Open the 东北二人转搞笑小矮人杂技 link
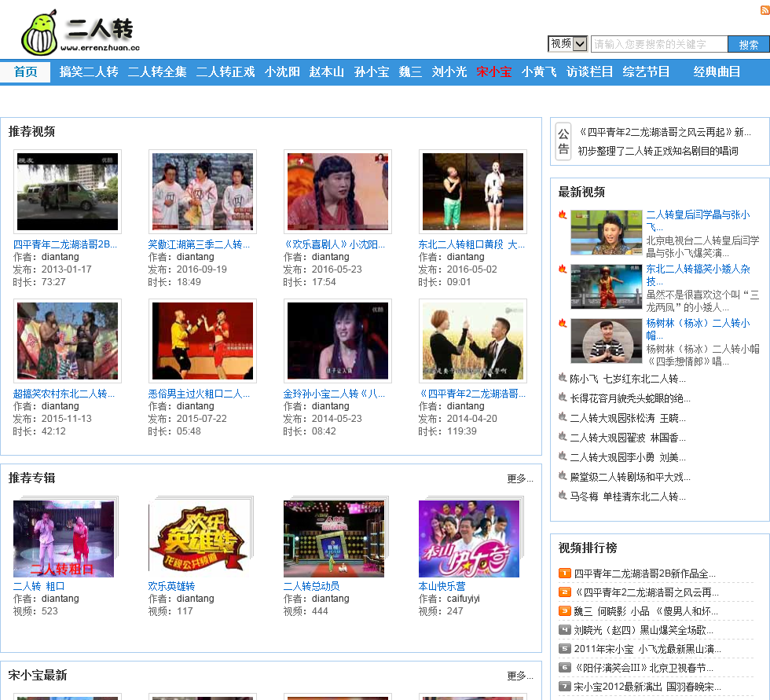Screen dimensions: 770x700 tap(698, 275)
